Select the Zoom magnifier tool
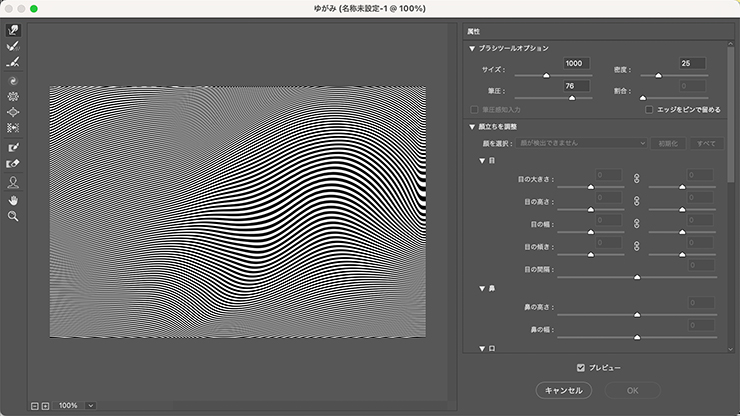The image size is (740, 416). tap(14, 215)
